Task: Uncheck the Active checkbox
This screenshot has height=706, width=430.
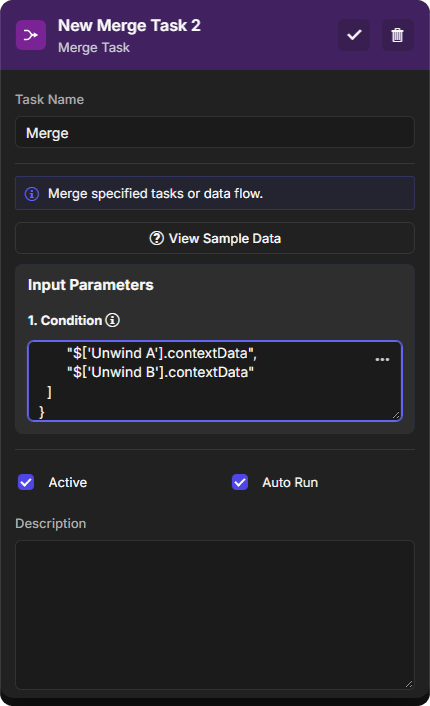Action: (x=26, y=482)
